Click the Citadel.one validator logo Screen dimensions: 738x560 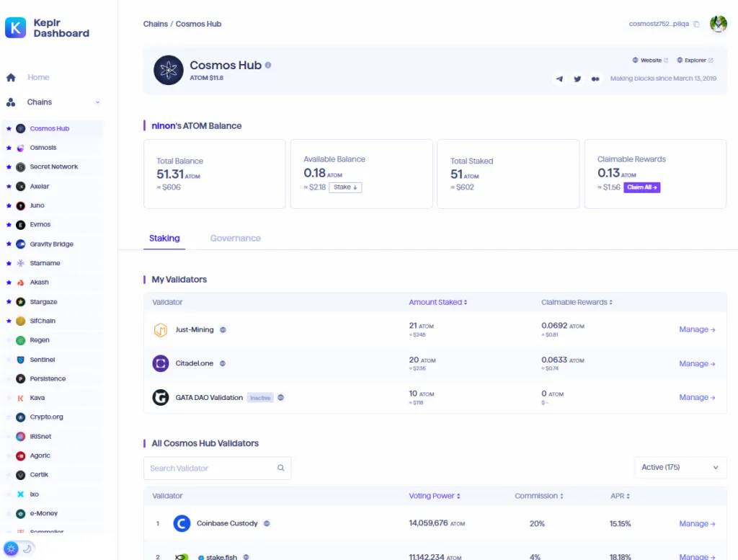click(161, 364)
